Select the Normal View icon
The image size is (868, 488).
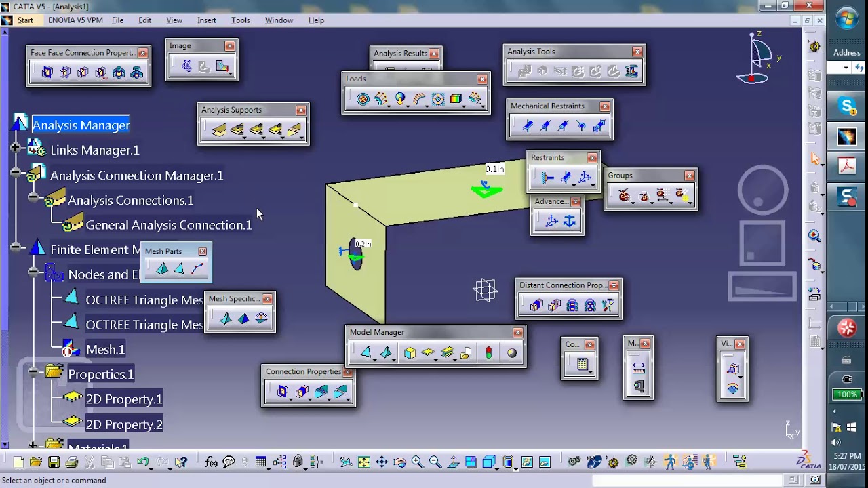[453, 462]
